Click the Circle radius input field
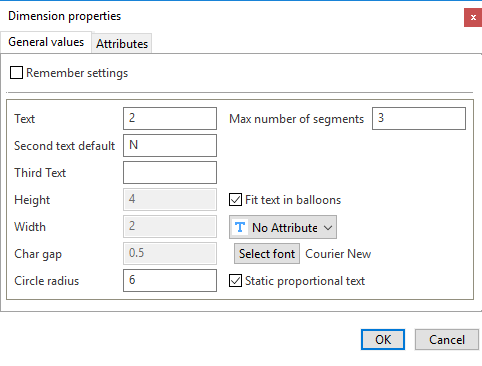The height and width of the screenshot is (366, 482). click(170, 280)
